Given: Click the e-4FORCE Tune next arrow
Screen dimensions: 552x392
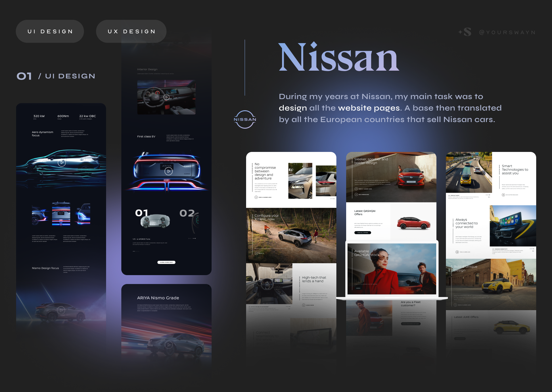Looking at the screenshot, I should pyautogui.click(x=195, y=238).
